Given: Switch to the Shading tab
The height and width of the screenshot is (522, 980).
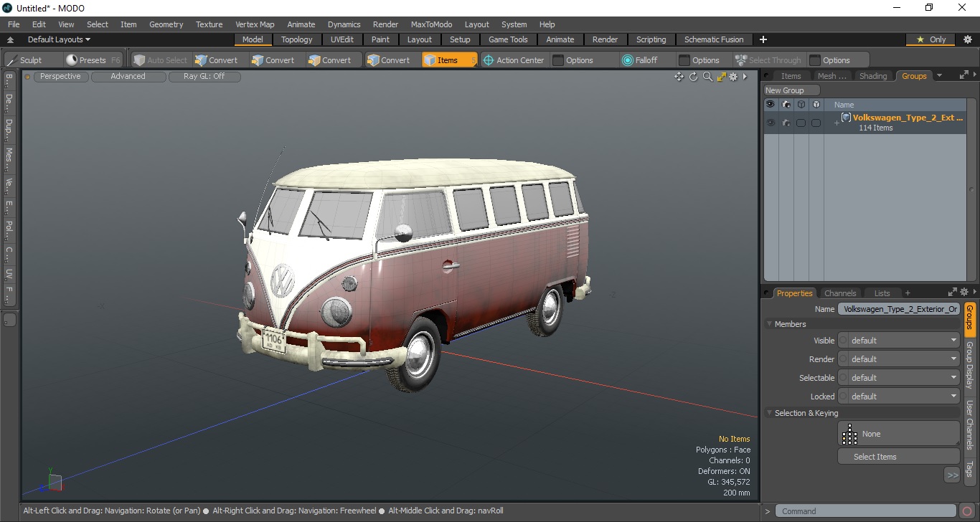Looking at the screenshot, I should tap(872, 76).
